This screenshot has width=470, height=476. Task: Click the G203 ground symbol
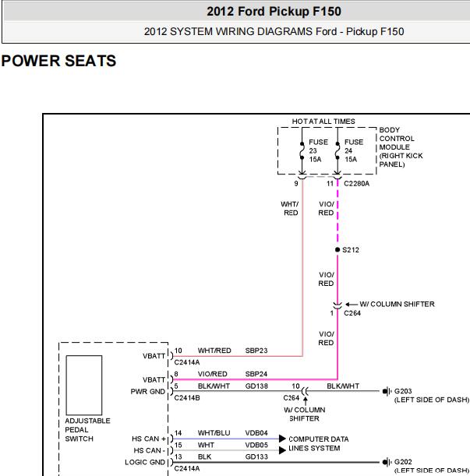(387, 391)
